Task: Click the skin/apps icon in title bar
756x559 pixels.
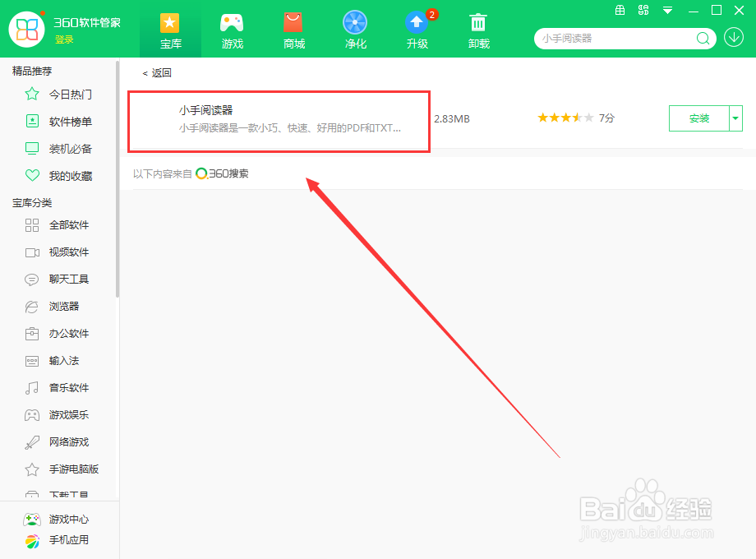Action: 643,10
